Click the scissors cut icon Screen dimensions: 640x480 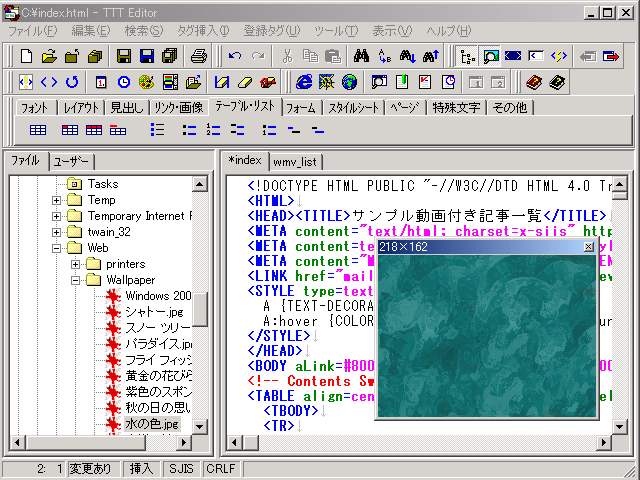287,56
